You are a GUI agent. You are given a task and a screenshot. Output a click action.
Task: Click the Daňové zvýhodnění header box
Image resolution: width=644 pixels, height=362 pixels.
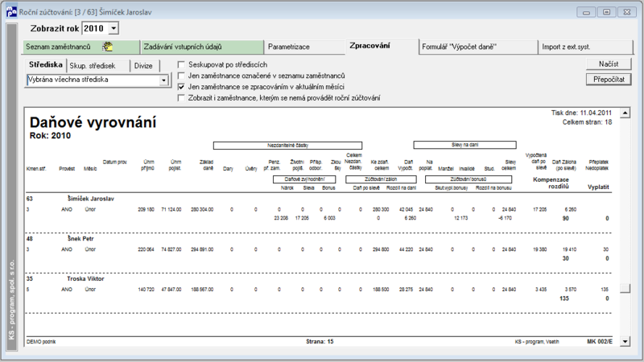click(304, 179)
